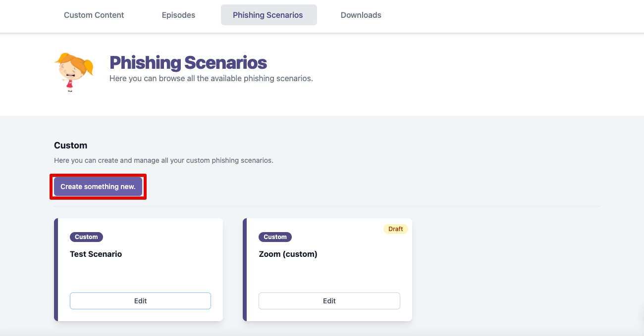
Task: Click the purple accent bar on Test Scenario card
Action: coord(56,270)
